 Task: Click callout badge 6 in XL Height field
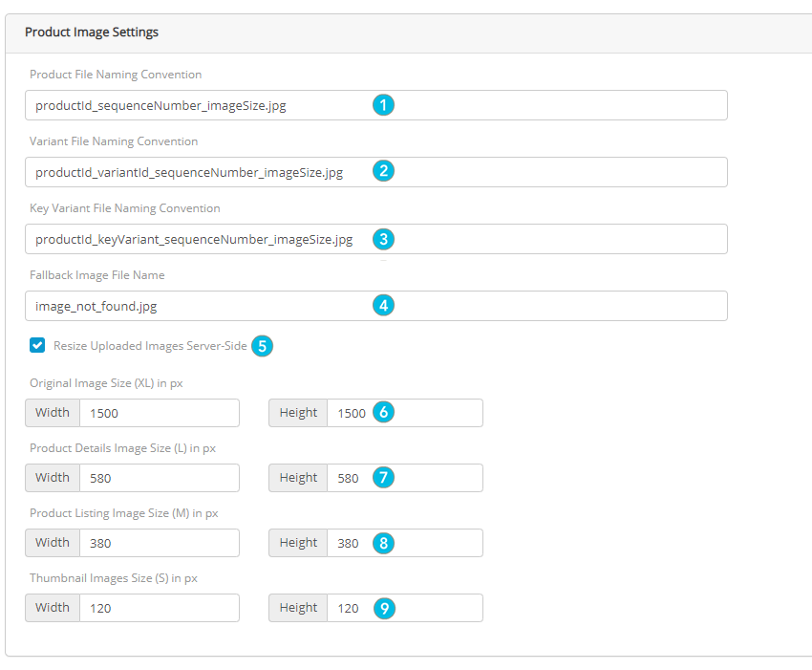click(x=383, y=413)
